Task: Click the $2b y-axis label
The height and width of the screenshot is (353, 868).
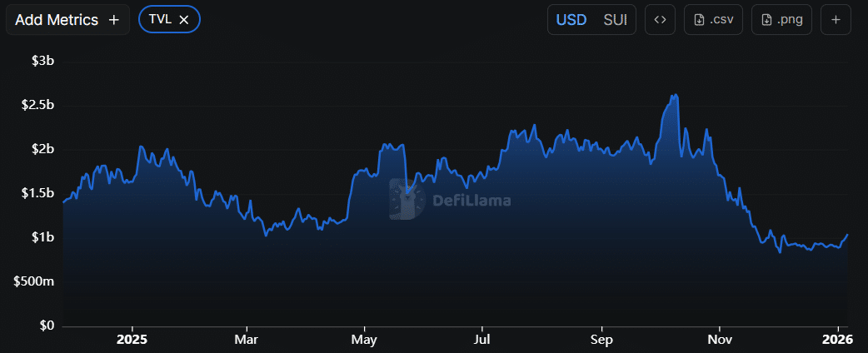Action: pos(42,149)
